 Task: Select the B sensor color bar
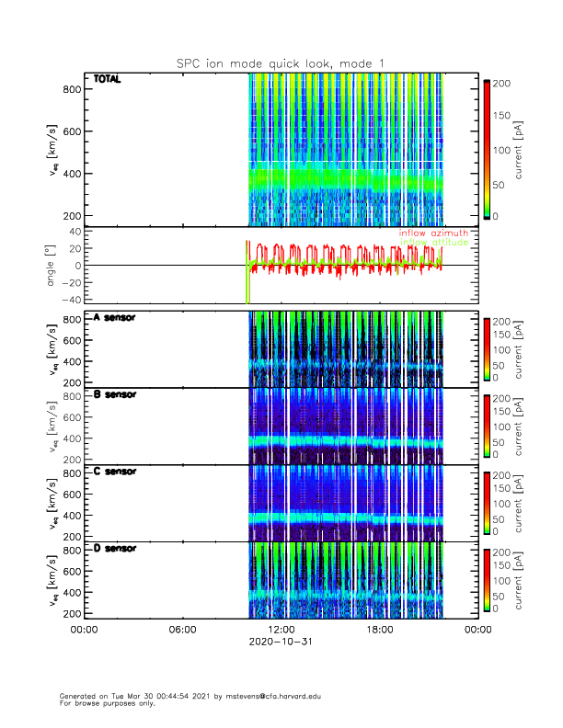pyautogui.click(x=486, y=426)
